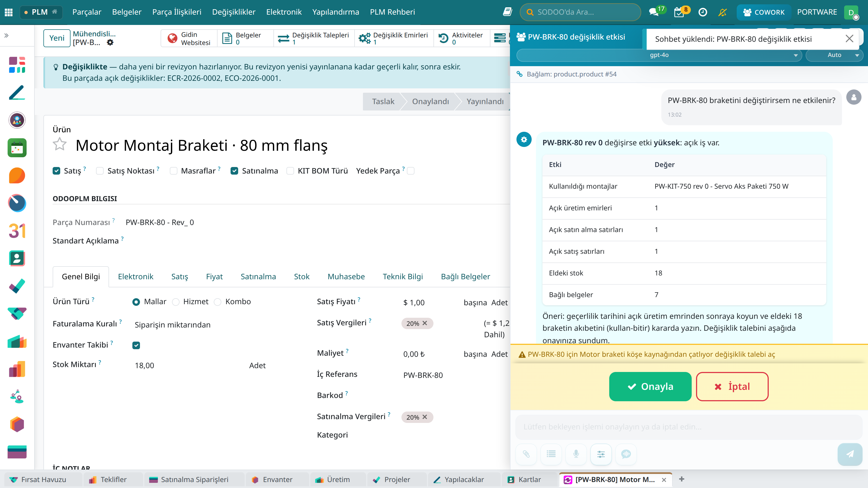
Task: Click the SODOO'da Ara search field
Action: [580, 12]
